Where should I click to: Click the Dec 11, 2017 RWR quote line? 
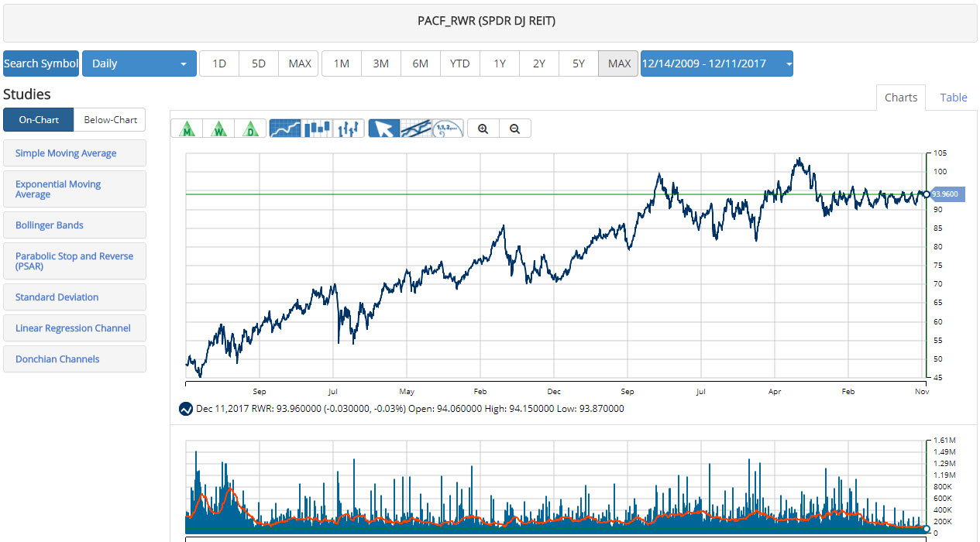point(410,409)
